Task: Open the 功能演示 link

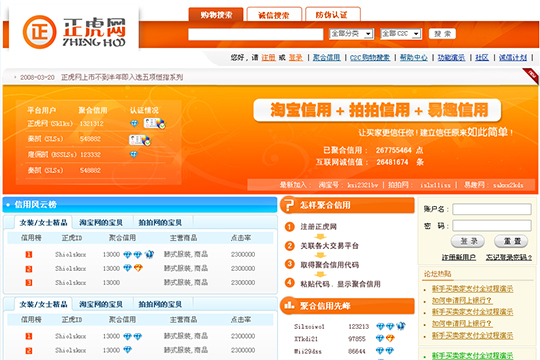Action: [451, 58]
